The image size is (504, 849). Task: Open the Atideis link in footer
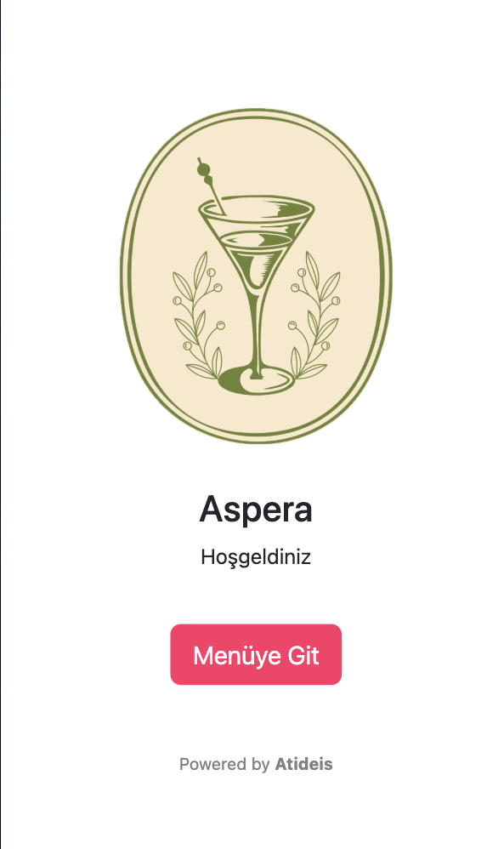303,764
